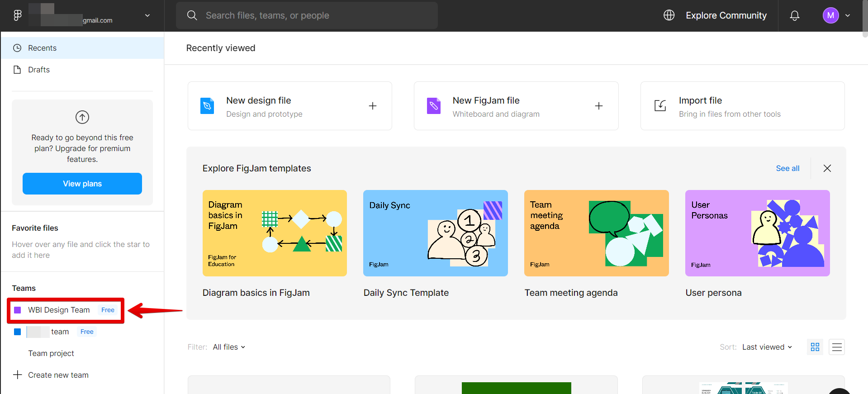868x394 pixels.
Task: Open the Daily Sync template thumbnail
Action: coord(435,233)
